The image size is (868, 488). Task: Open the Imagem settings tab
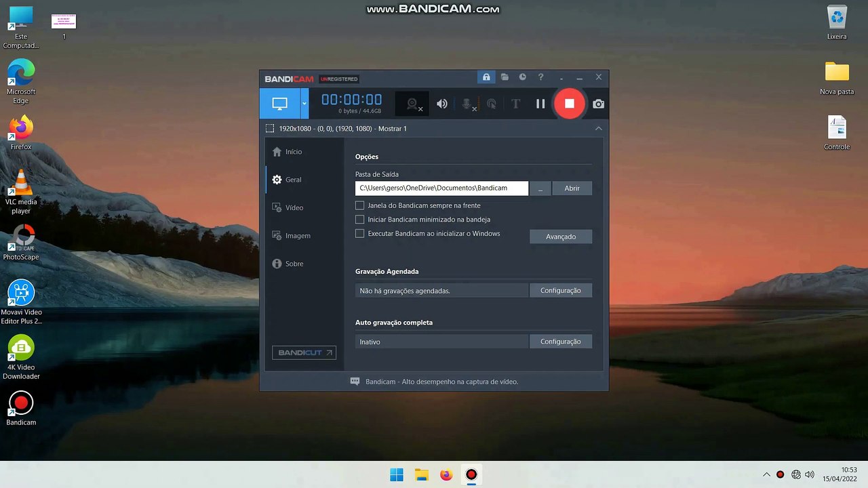click(x=297, y=236)
